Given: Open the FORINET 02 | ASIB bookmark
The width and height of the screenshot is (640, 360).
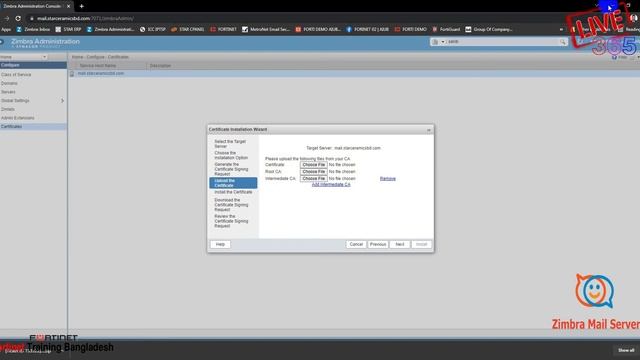Looking at the screenshot, I should [x=367, y=29].
